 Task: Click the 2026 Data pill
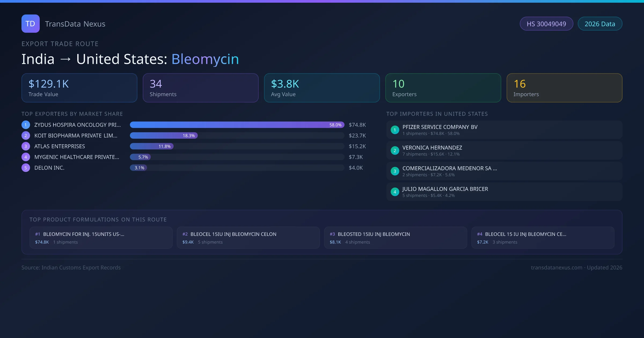coord(600,24)
